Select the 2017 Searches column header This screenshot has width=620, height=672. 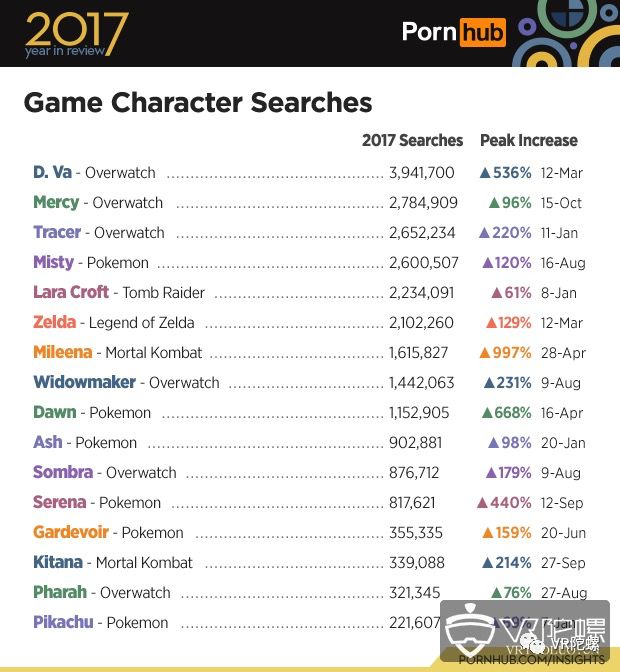(x=412, y=141)
